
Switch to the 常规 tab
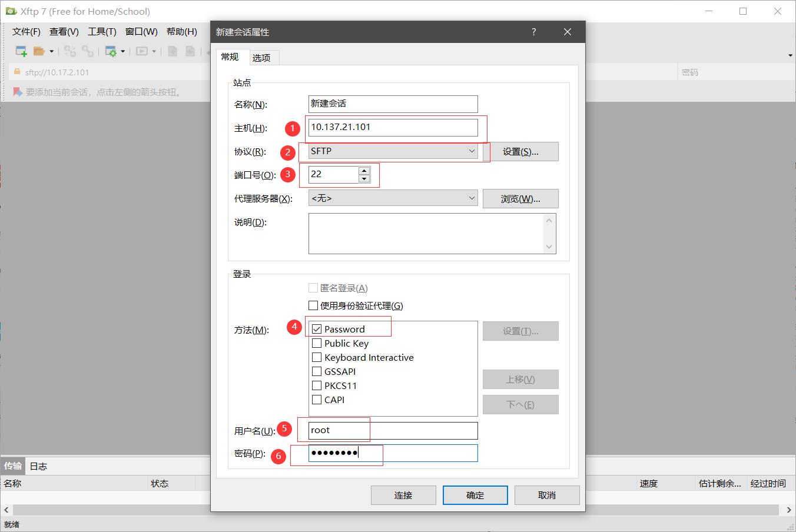tap(230, 56)
